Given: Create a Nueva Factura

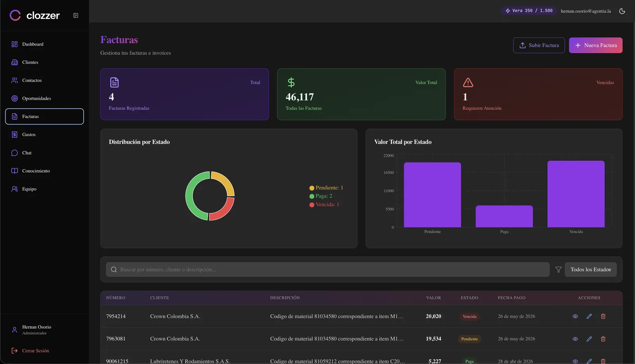Looking at the screenshot, I should (x=595, y=45).
